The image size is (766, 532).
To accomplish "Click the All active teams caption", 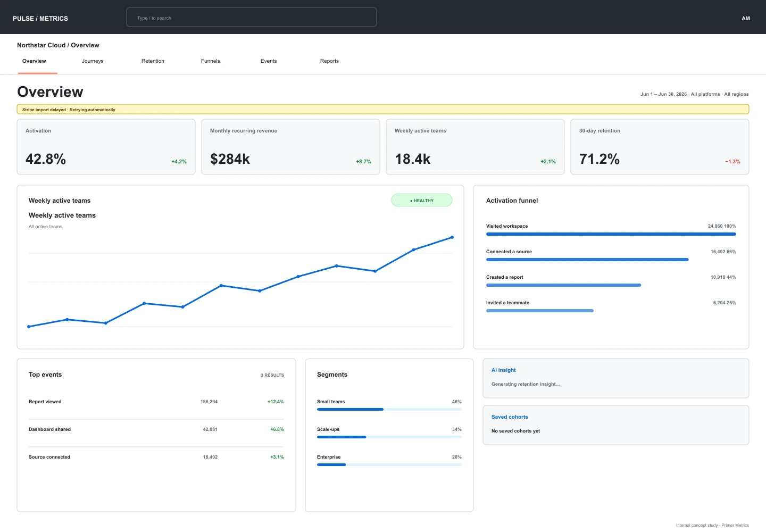I will click(45, 227).
